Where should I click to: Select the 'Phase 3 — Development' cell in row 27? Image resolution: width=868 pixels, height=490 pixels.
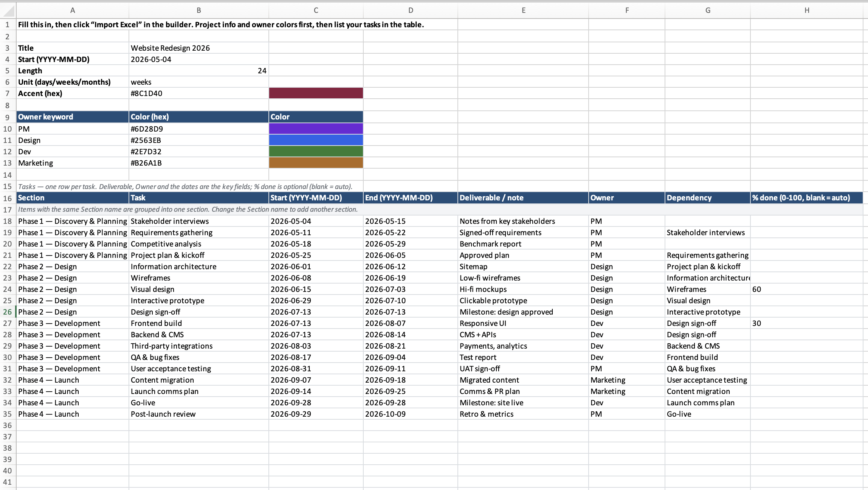(73, 323)
